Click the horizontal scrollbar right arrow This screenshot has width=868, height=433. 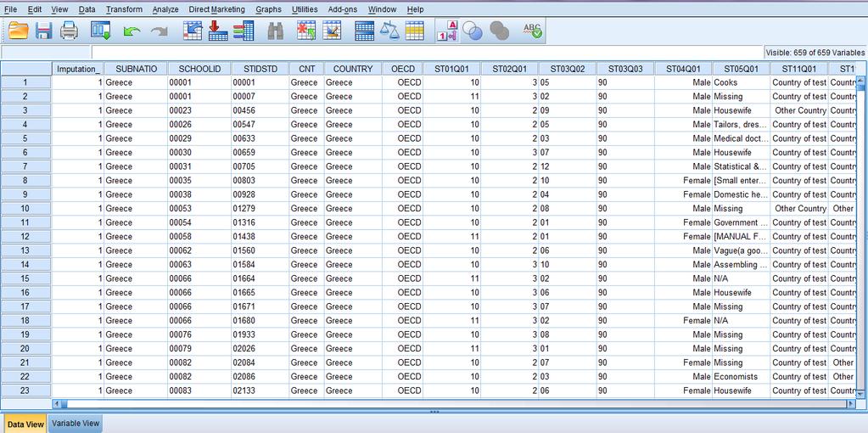click(851, 403)
